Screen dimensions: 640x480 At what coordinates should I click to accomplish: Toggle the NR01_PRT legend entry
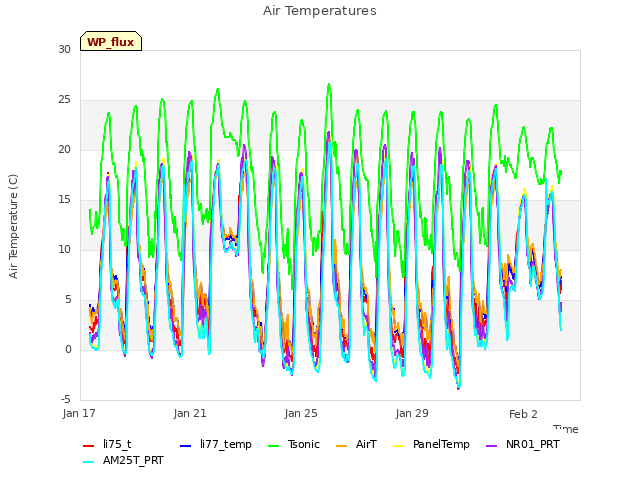pos(523,444)
